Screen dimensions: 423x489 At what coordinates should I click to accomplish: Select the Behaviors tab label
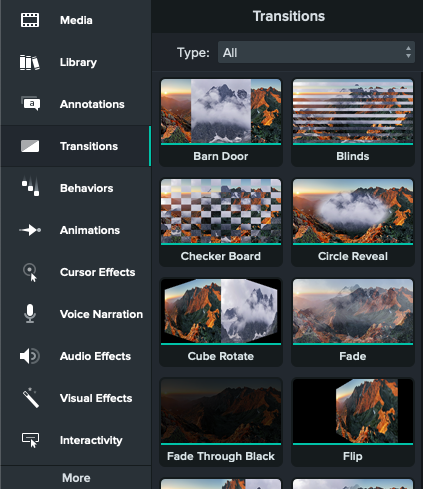(x=87, y=188)
